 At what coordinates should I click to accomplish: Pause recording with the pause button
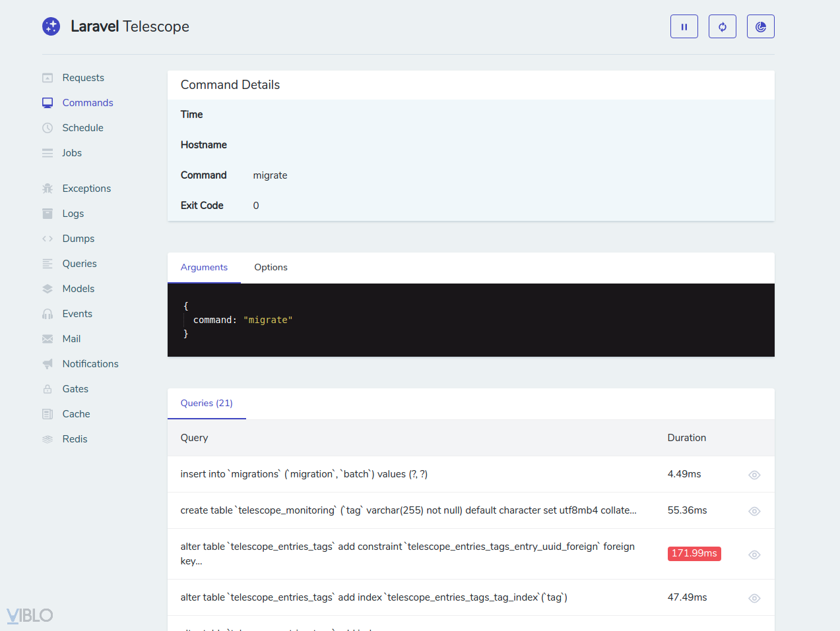click(x=684, y=26)
